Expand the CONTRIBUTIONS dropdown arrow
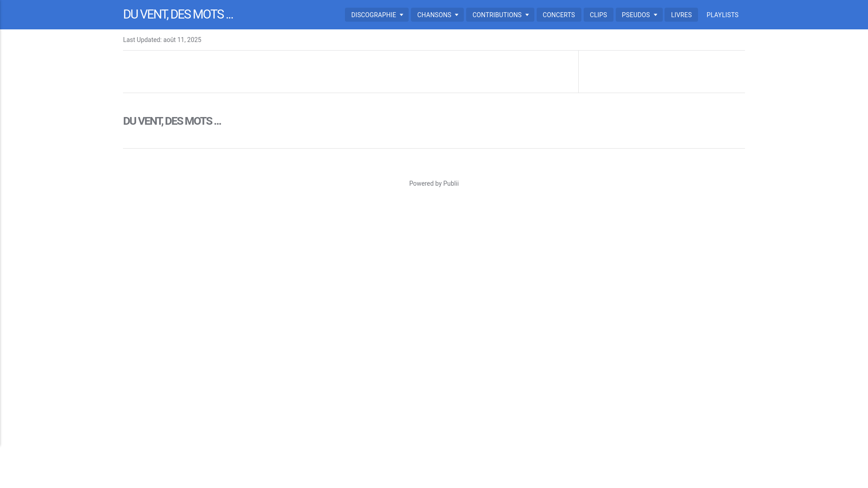Image resolution: width=868 pixels, height=488 pixels. pyautogui.click(x=527, y=15)
